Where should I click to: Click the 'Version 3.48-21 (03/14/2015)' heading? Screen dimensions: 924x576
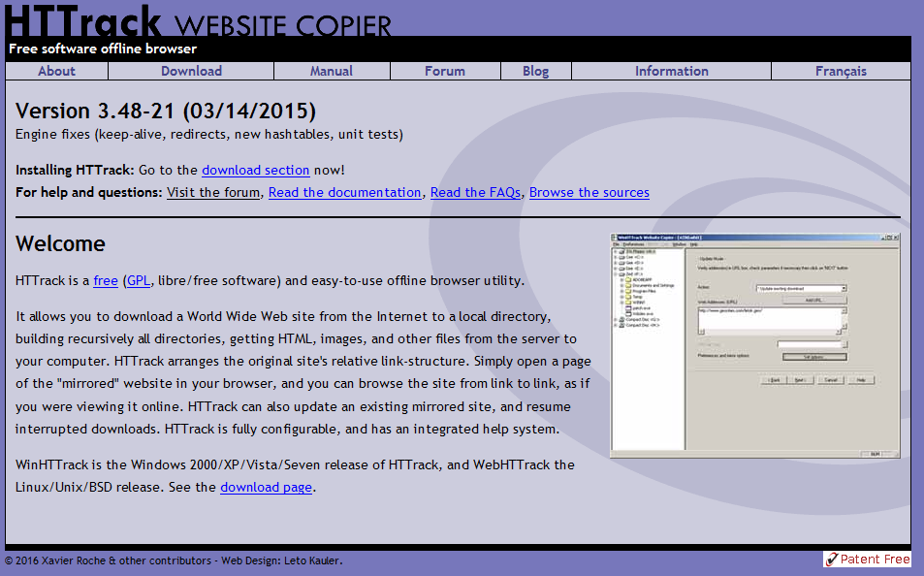[166, 111]
